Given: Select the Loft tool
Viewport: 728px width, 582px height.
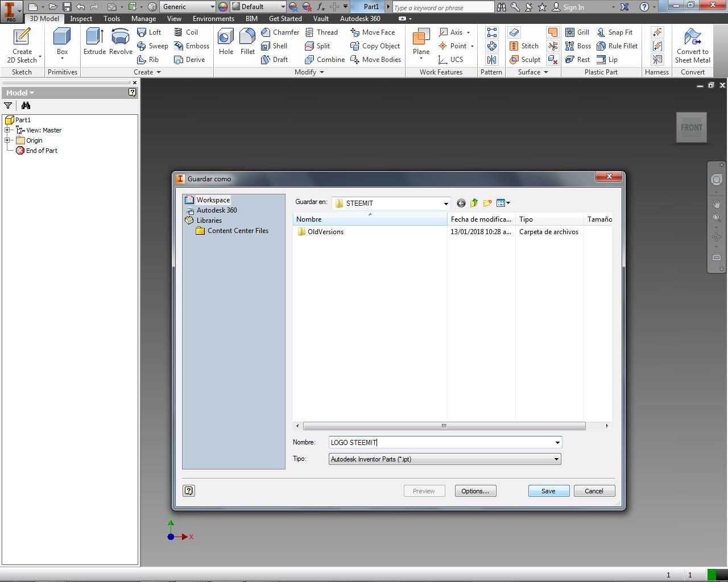Looking at the screenshot, I should coord(149,32).
